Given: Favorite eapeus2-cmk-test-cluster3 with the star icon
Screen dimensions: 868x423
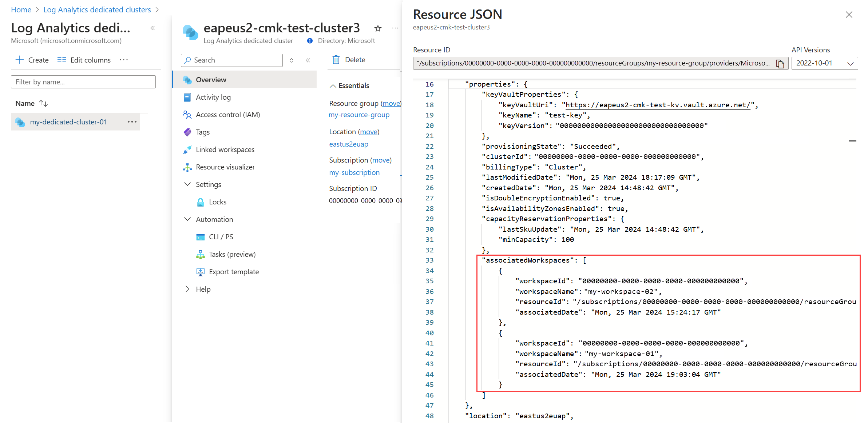Looking at the screenshot, I should click(x=378, y=28).
